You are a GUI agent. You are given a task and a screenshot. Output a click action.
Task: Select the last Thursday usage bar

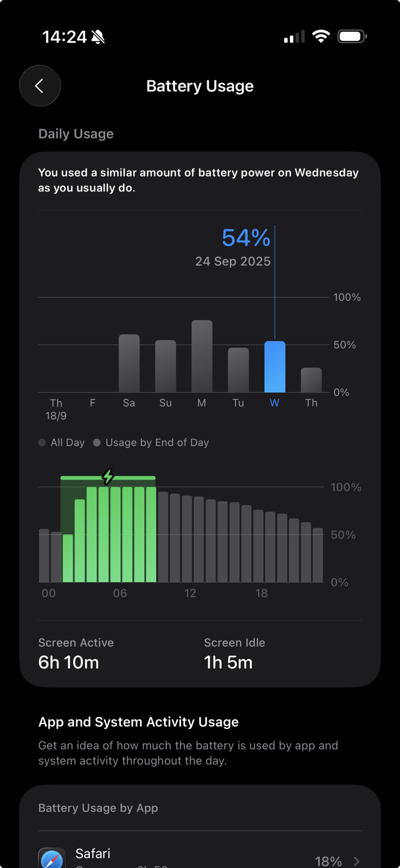[311, 380]
